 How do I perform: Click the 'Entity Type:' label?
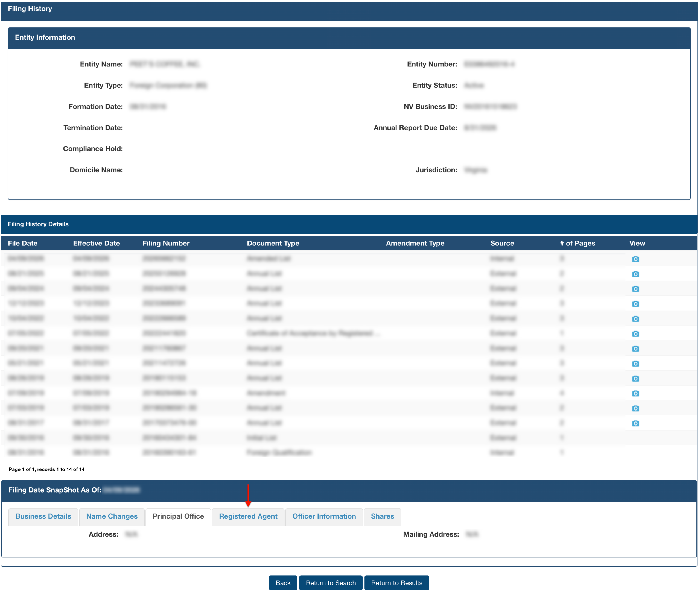103,85
